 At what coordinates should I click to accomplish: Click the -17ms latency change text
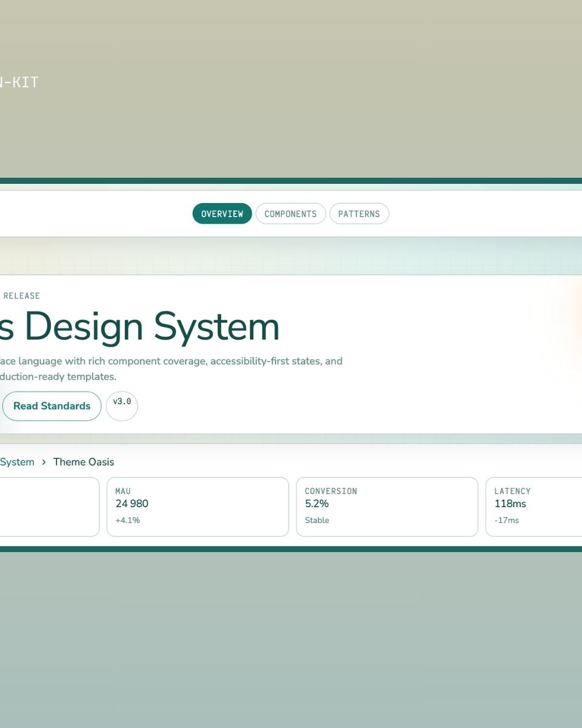pos(506,520)
